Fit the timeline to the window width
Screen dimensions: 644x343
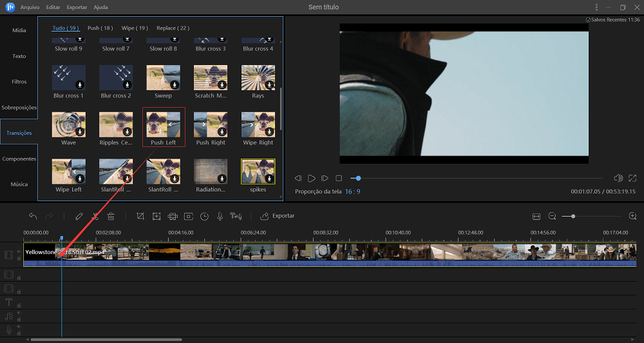point(536,217)
